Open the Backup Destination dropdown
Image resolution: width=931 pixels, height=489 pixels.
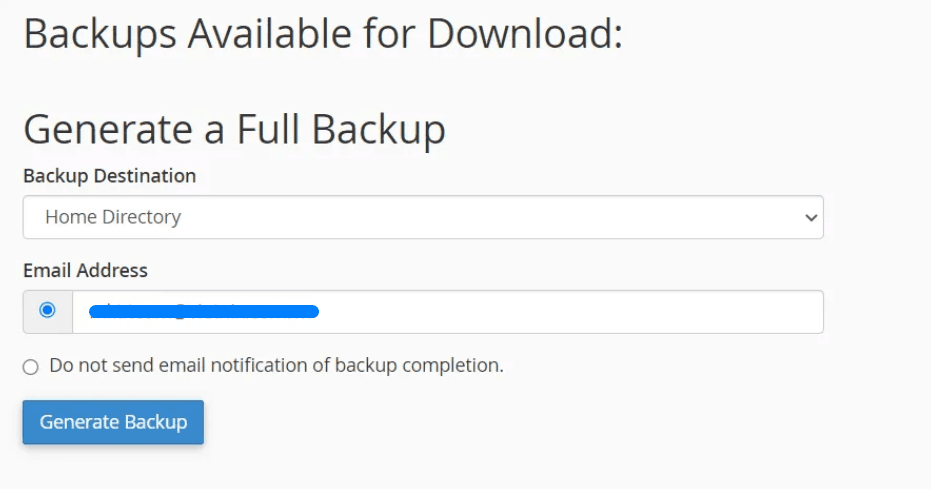coord(422,217)
